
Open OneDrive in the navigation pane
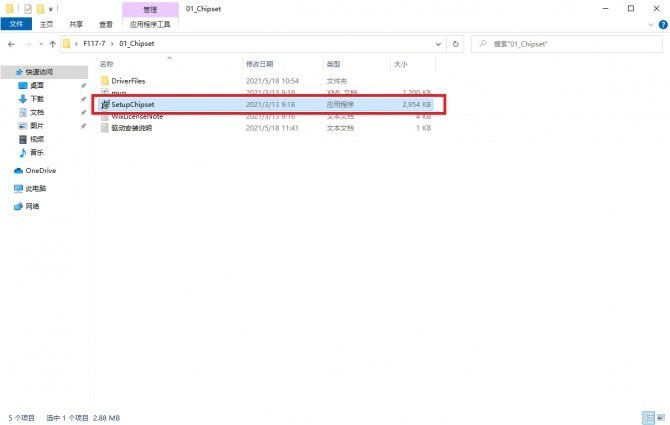pos(40,170)
